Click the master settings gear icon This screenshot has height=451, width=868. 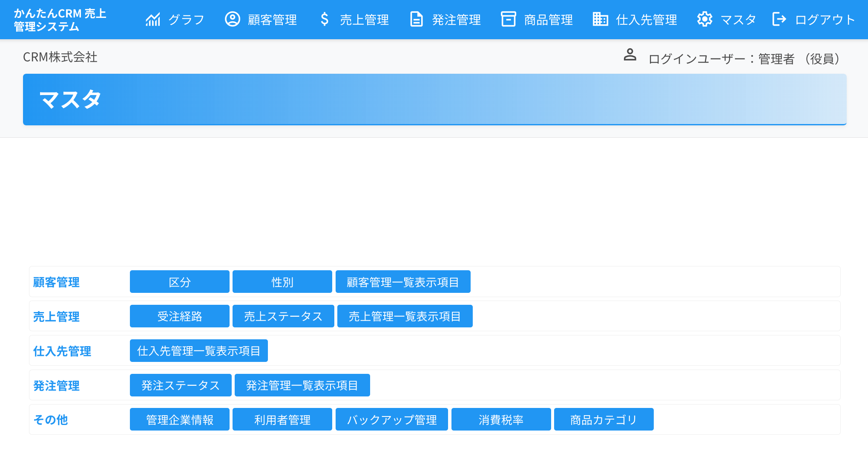[x=704, y=20]
